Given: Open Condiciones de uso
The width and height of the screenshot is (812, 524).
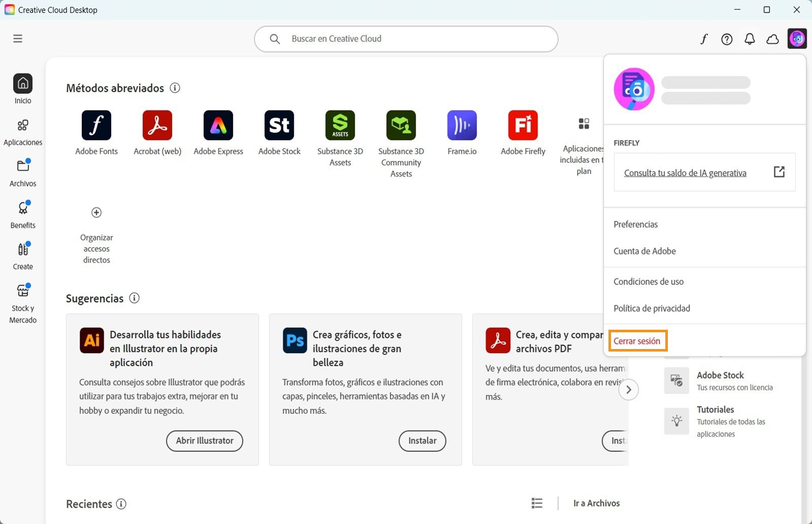Looking at the screenshot, I should pyautogui.click(x=648, y=282).
